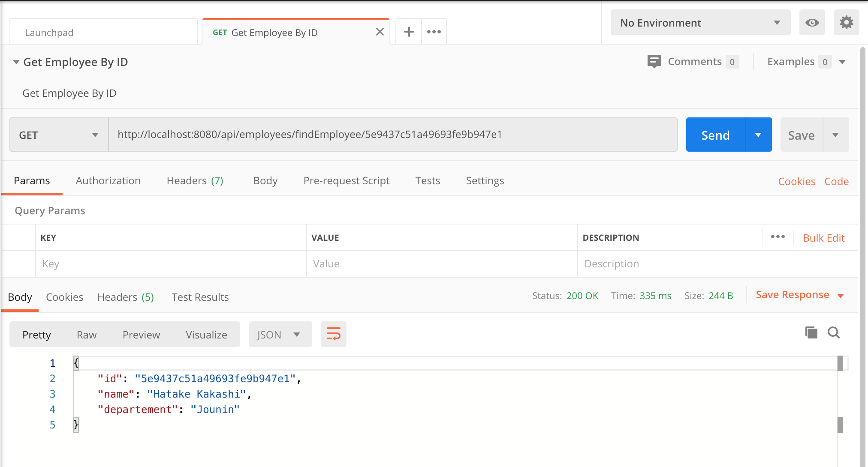
Task: Switch to the Authorization tab
Action: pos(108,181)
